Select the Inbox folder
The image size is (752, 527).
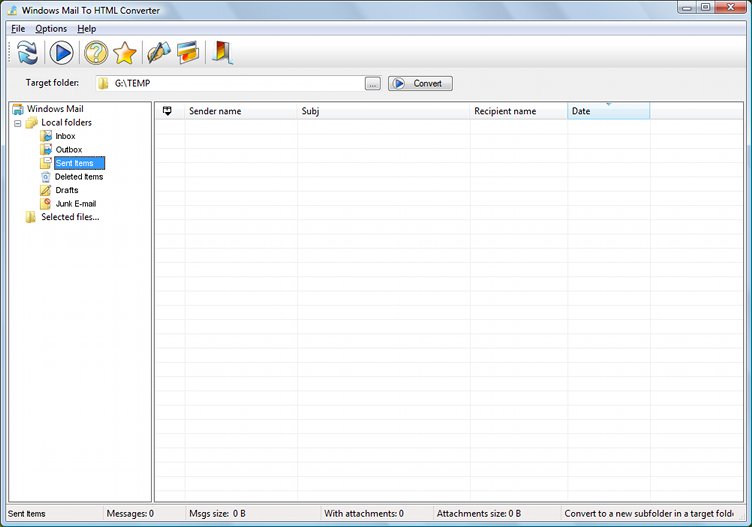pos(65,136)
